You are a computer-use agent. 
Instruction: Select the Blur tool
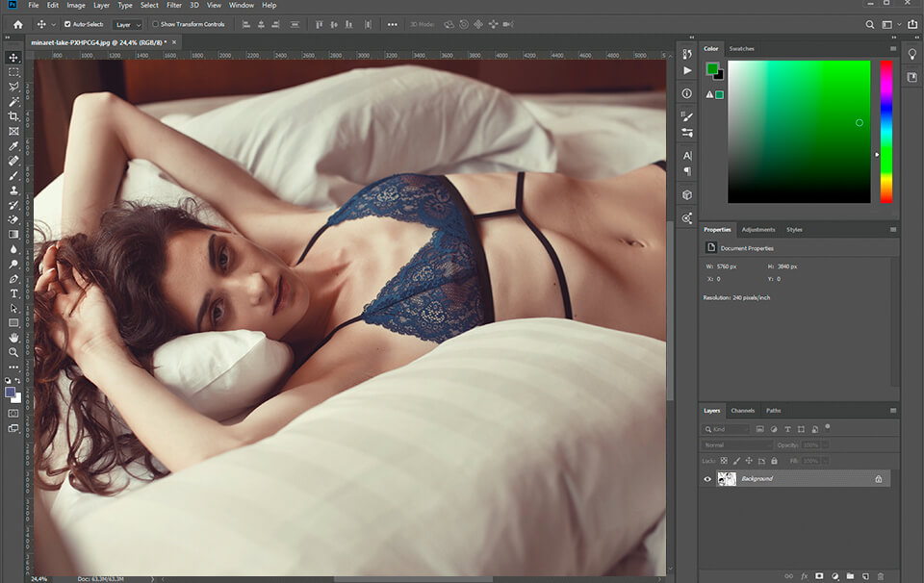click(13, 249)
